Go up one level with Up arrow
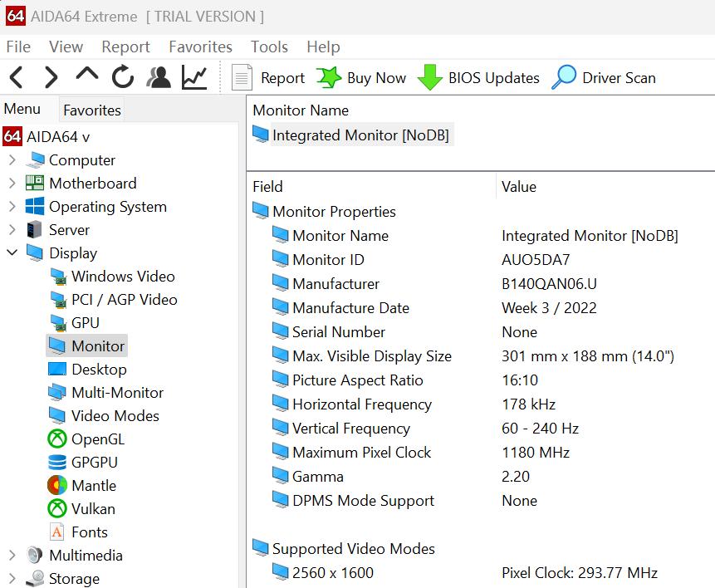715x588 pixels. point(86,76)
